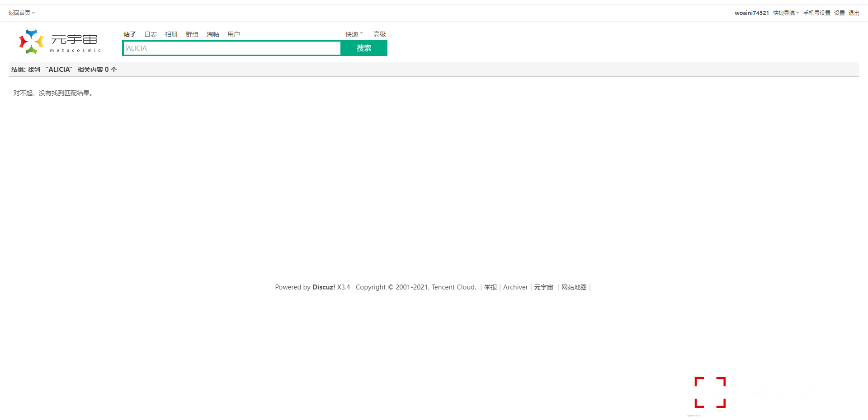
Task: Switch to the 群组 search tab
Action: [192, 34]
